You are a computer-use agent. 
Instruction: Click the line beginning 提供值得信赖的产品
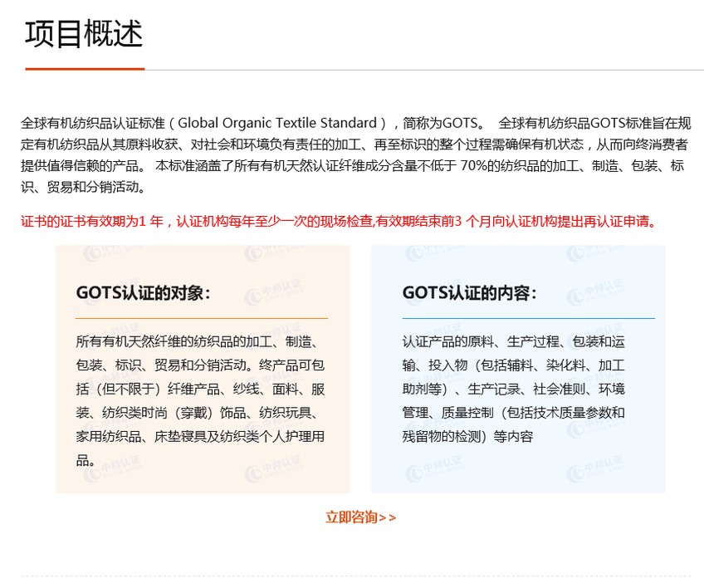[353, 166]
